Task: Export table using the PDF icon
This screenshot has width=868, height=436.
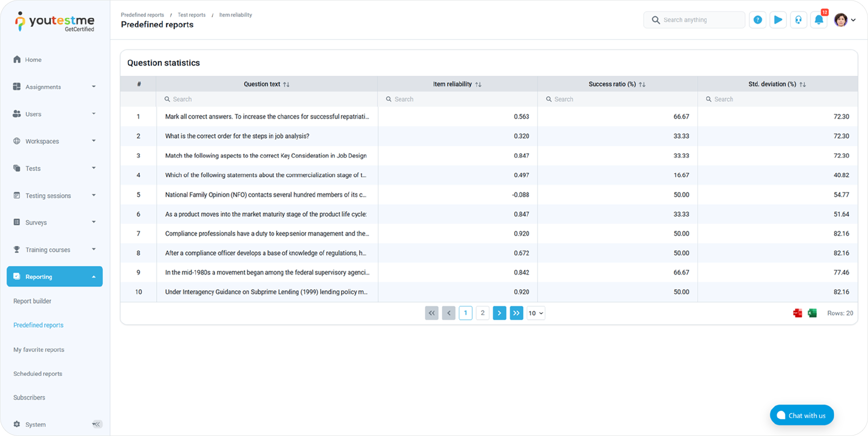Action: 797,313
